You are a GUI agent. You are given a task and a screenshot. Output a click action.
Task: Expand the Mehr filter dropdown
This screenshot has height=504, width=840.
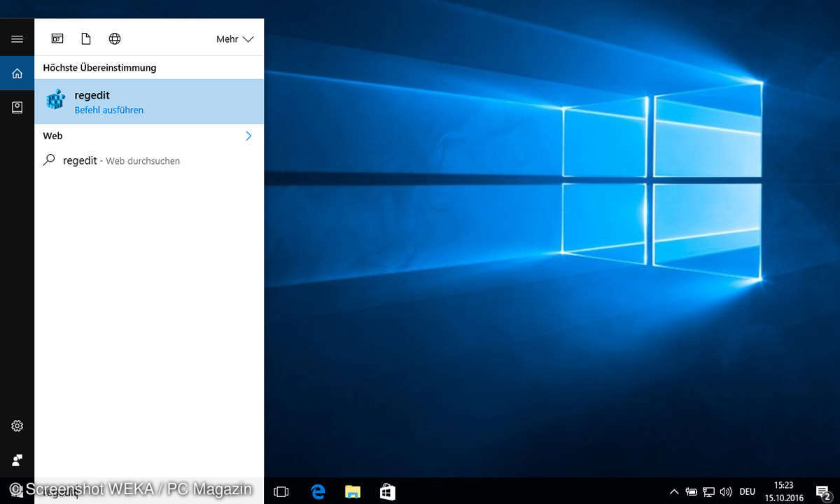pos(234,39)
